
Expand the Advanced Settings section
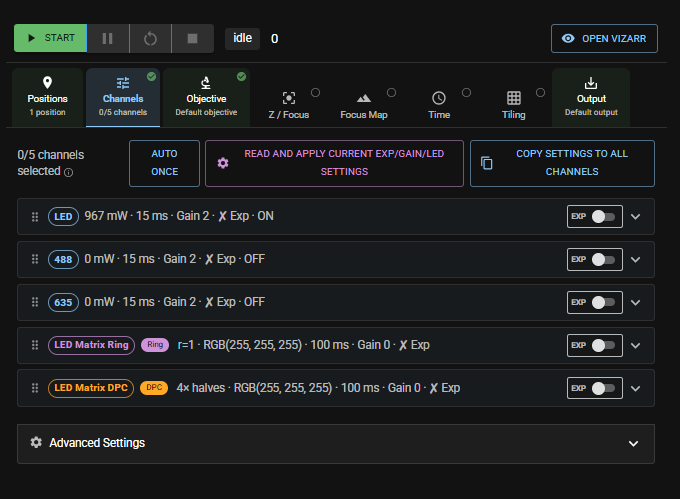click(x=336, y=444)
